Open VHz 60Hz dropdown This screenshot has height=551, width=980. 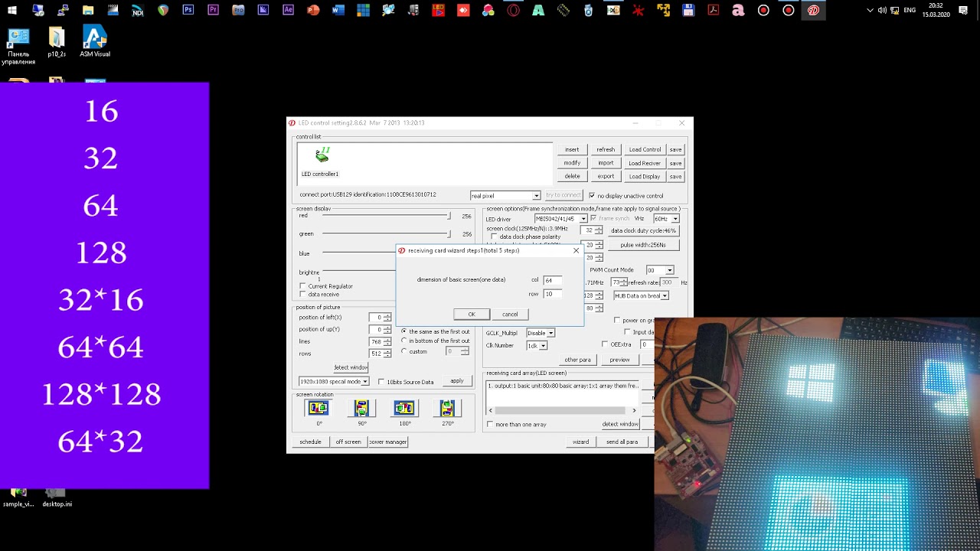[x=665, y=219]
